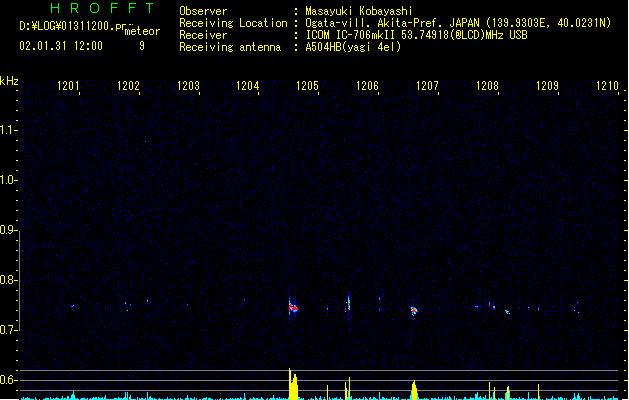This screenshot has width=629, height=400.
Task: Click the kHz axis unit label
Action: [9, 81]
